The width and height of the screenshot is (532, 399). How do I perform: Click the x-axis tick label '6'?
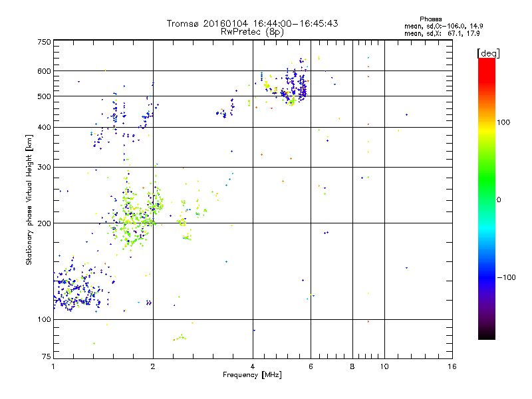pos(311,366)
